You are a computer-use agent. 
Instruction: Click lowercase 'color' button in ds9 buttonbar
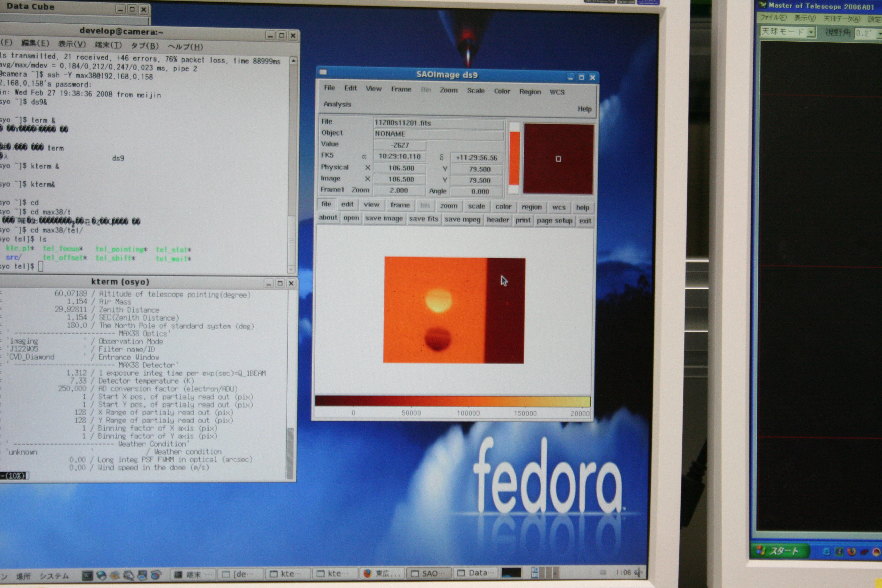coord(503,207)
